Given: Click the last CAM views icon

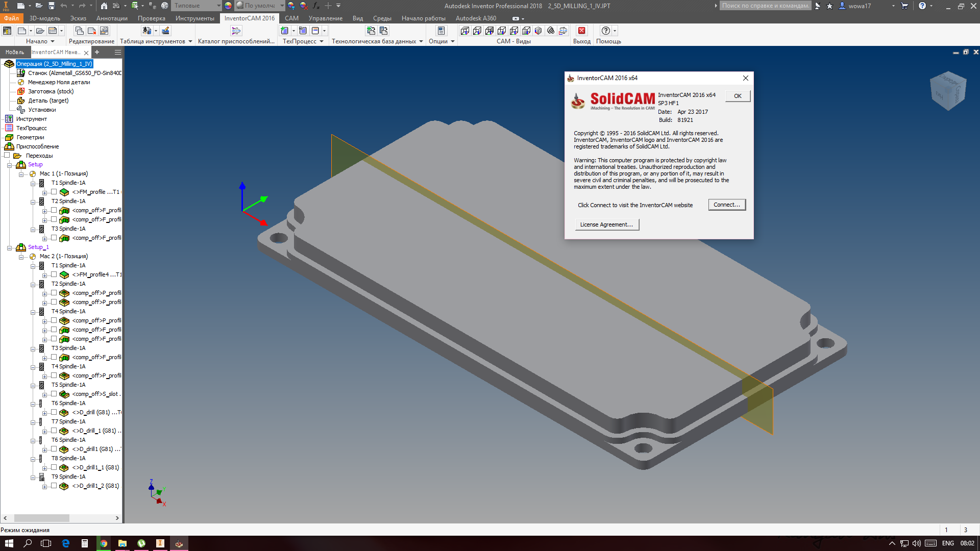Looking at the screenshot, I should tap(563, 31).
